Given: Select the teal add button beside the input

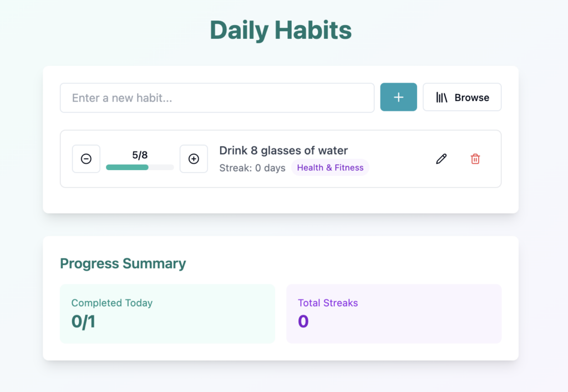Looking at the screenshot, I should click(x=398, y=97).
